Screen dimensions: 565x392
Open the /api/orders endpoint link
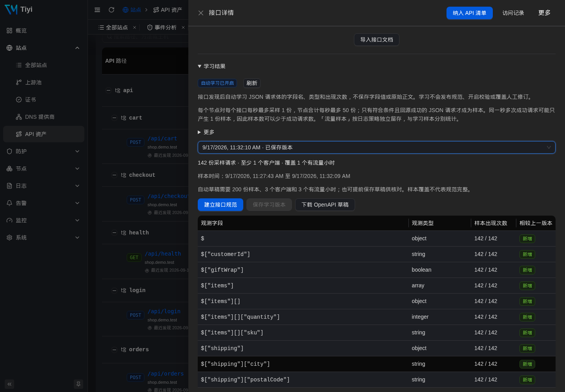click(166, 374)
